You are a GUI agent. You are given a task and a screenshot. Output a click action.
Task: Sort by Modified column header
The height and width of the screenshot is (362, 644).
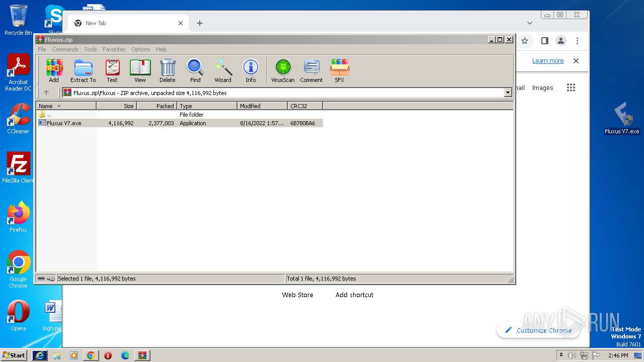(x=262, y=106)
